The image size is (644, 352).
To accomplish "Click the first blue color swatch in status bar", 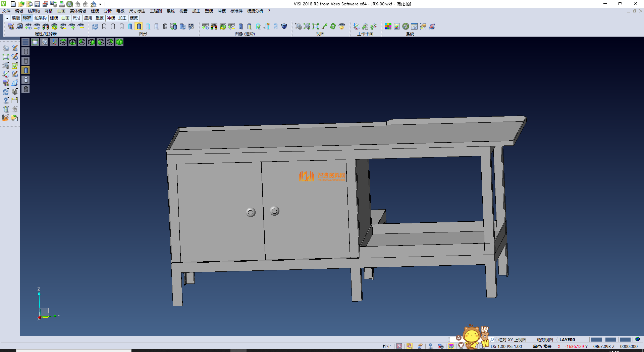I will 596,340.
